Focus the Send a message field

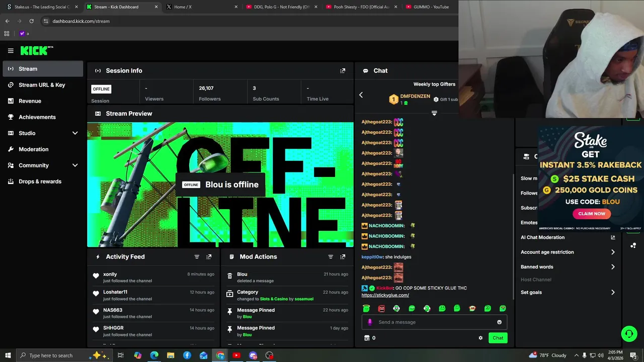click(434, 322)
